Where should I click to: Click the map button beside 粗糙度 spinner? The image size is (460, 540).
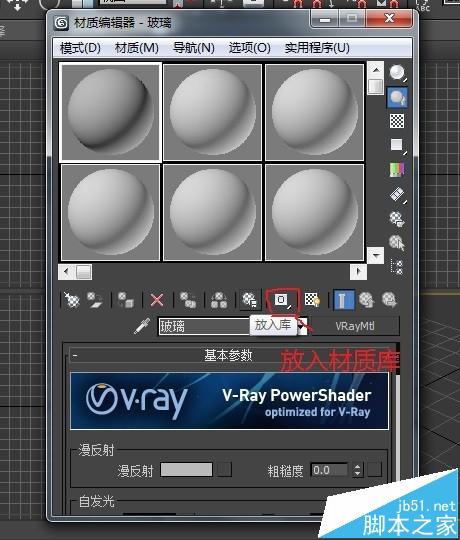pyautogui.click(x=375, y=470)
